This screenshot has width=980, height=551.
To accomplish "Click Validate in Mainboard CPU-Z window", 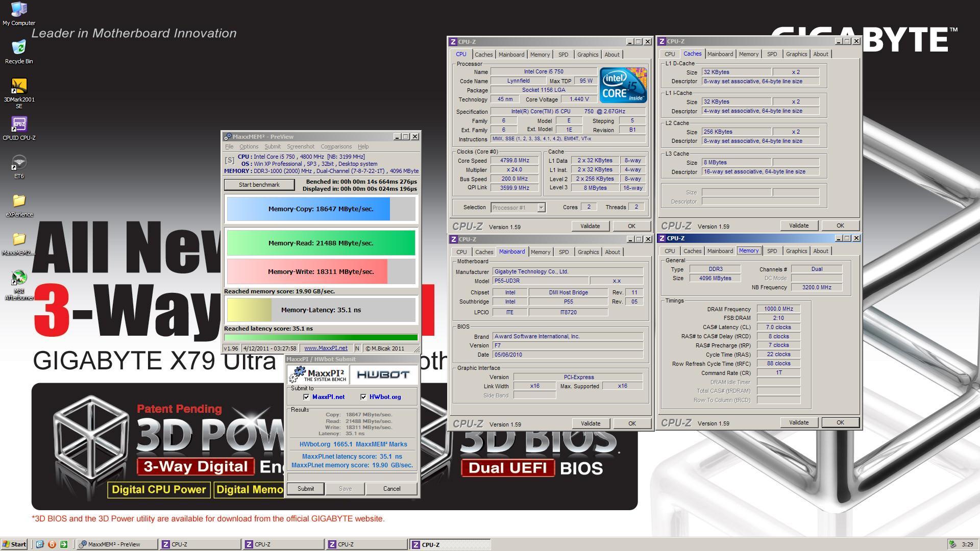I will [591, 423].
